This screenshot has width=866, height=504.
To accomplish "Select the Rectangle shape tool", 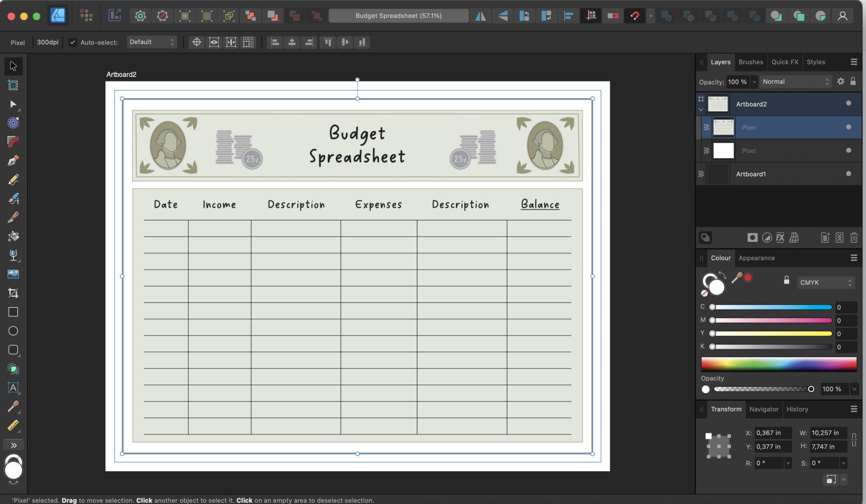I will click(x=13, y=312).
